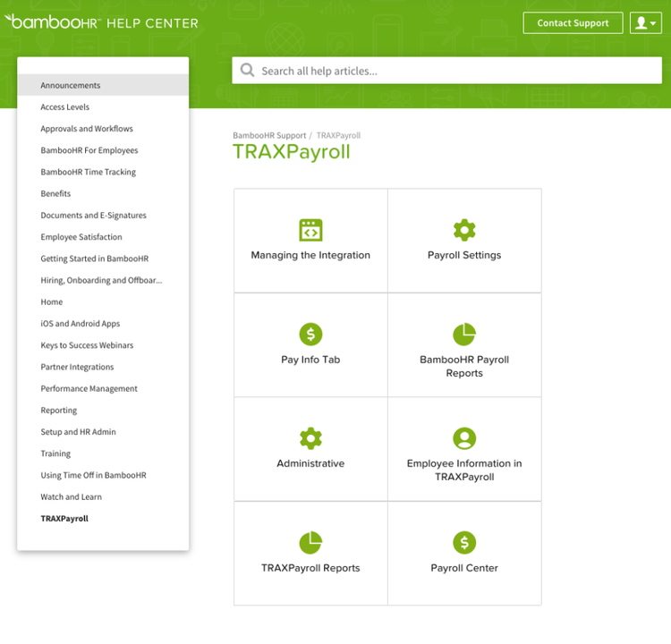Open the Payroll Settings section
The image size is (671, 644).
464,241
